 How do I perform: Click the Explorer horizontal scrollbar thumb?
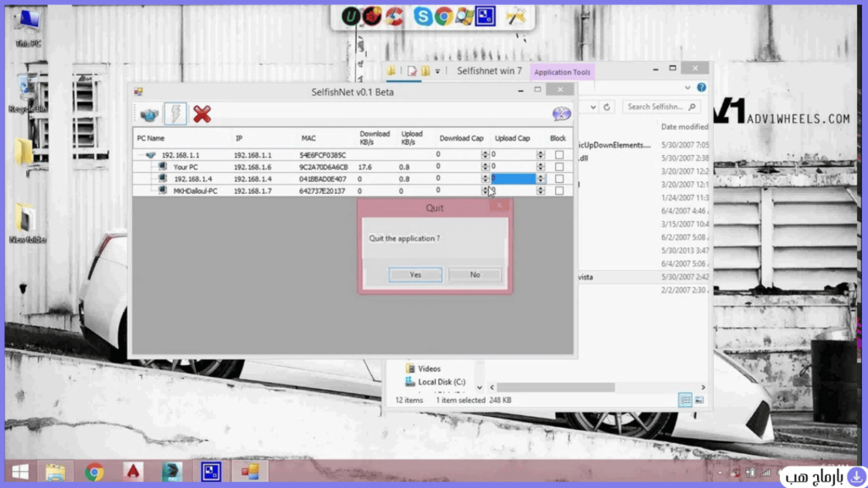556,387
